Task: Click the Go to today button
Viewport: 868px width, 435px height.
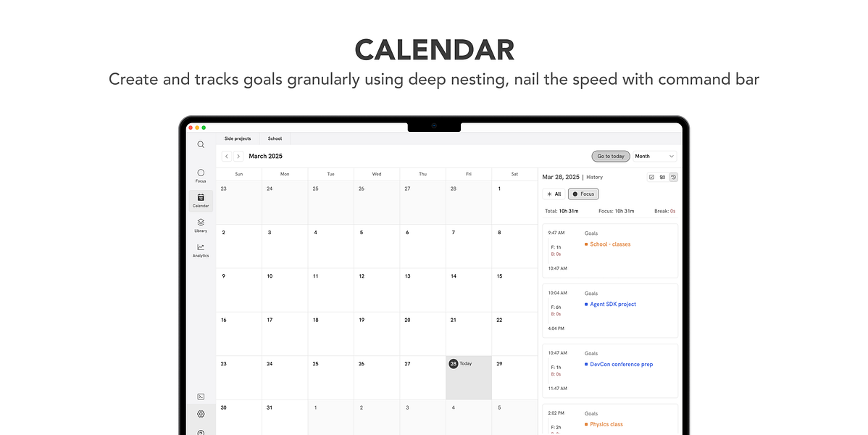Action: click(611, 157)
